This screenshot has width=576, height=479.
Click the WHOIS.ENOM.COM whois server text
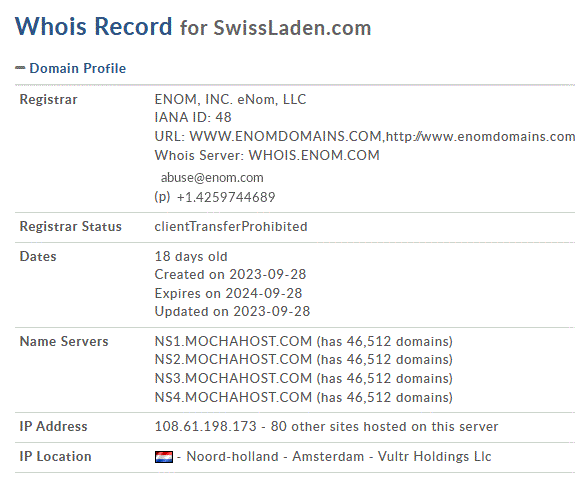tap(314, 155)
